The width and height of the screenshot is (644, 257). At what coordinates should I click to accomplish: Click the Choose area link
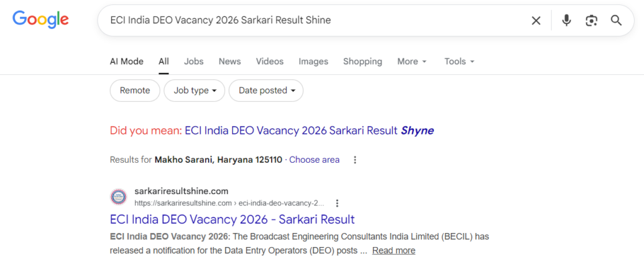click(x=314, y=160)
